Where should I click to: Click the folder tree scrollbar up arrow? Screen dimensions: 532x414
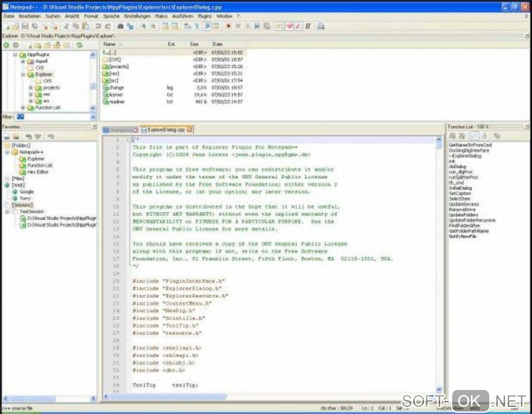click(93, 55)
